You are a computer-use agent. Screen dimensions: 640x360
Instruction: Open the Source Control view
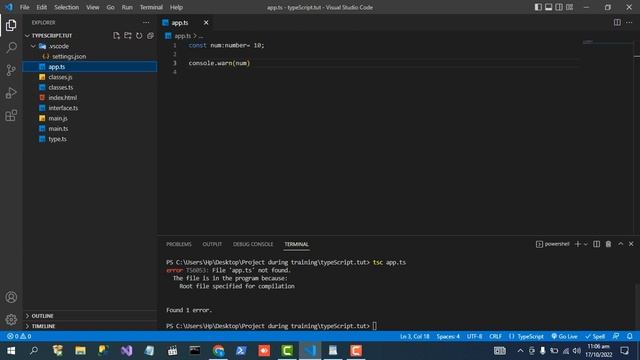(11, 70)
